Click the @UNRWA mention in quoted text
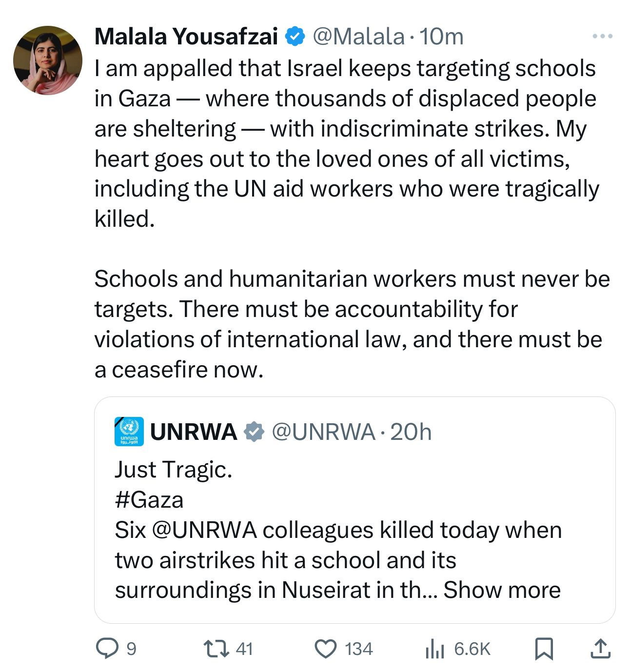 [x=205, y=530]
